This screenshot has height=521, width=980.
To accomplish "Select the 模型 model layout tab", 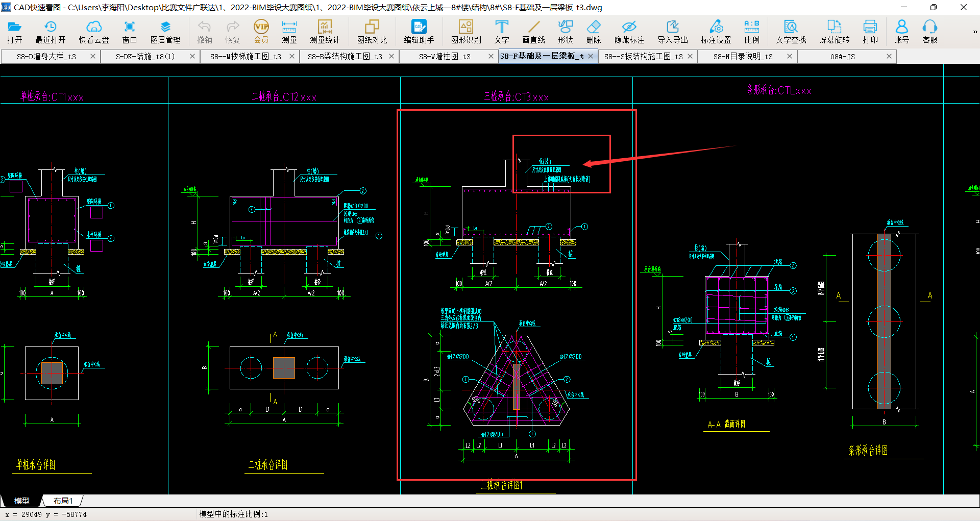I will click(21, 501).
